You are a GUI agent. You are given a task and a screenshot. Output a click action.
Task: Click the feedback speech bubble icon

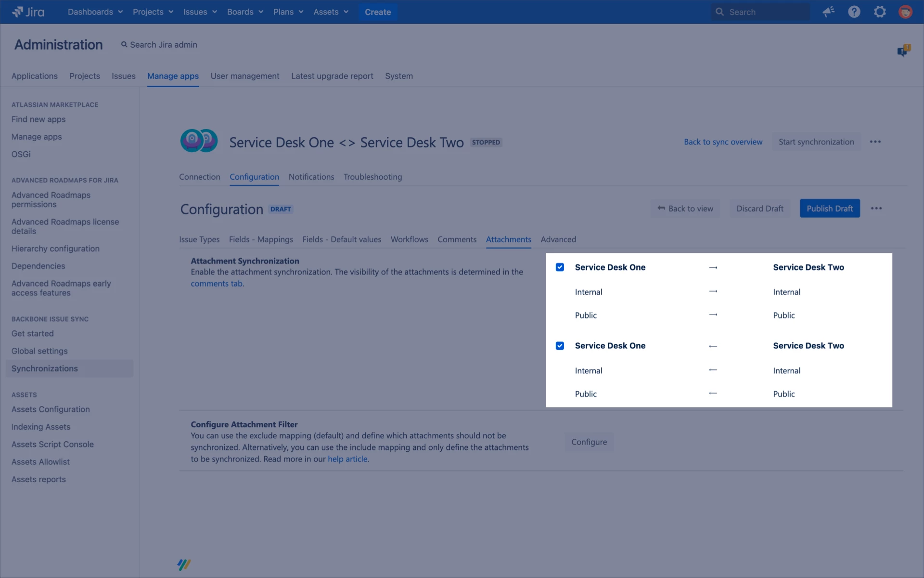pos(903,51)
